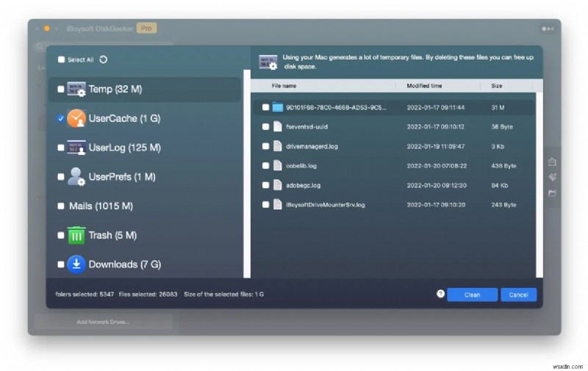Check the Temp (32 M) checkbox
Viewport: 588px width, 371px height.
(x=61, y=89)
